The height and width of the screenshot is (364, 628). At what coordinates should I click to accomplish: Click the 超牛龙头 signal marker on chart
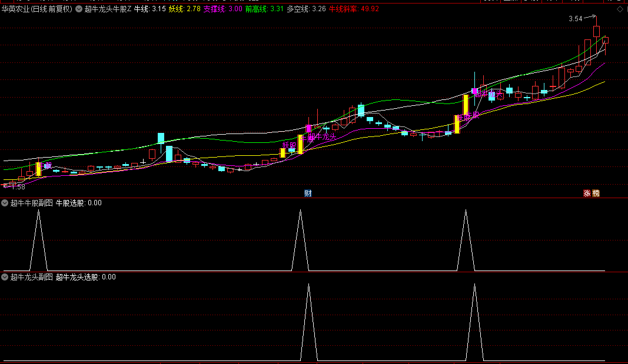322,136
